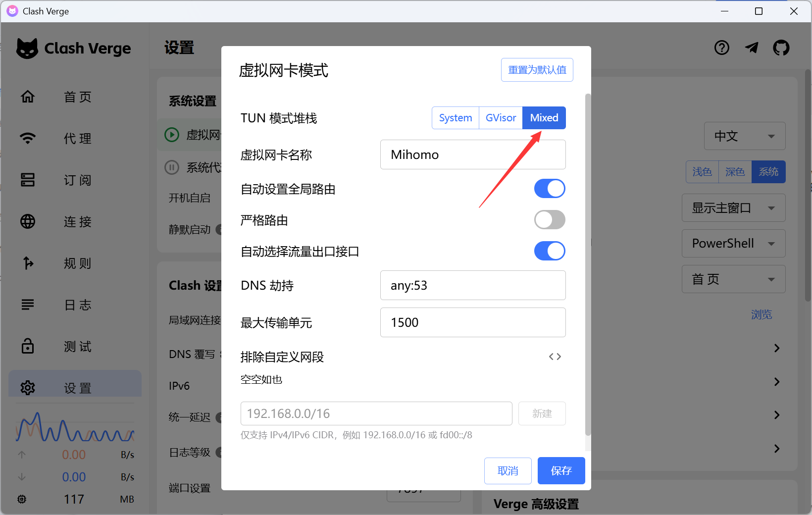Click the 新建 button
This screenshot has height=515, width=812.
[x=542, y=413]
